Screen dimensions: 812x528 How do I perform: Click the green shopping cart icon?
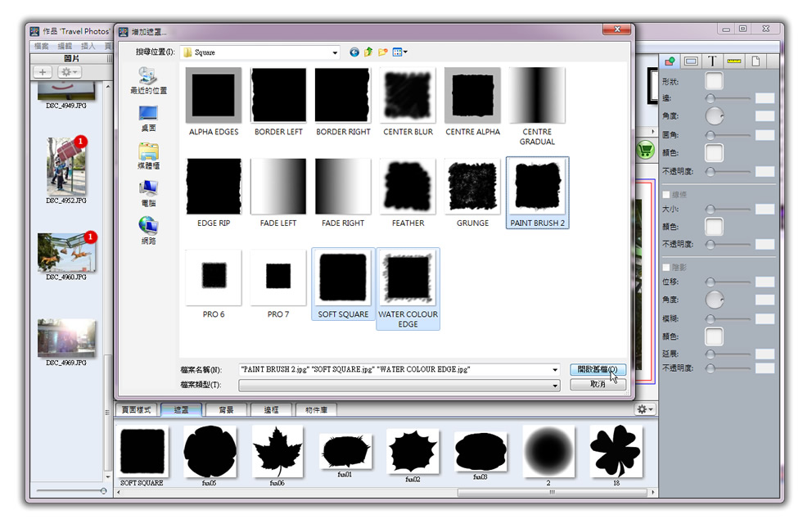point(646,151)
